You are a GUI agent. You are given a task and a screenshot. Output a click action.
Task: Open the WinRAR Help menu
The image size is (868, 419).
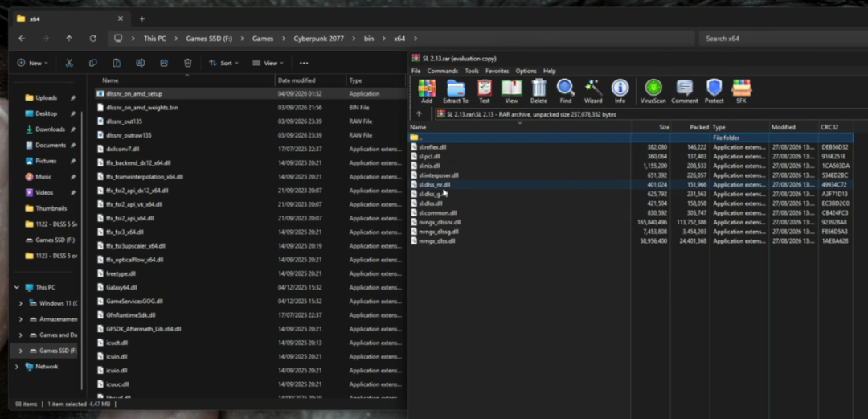pyautogui.click(x=549, y=71)
